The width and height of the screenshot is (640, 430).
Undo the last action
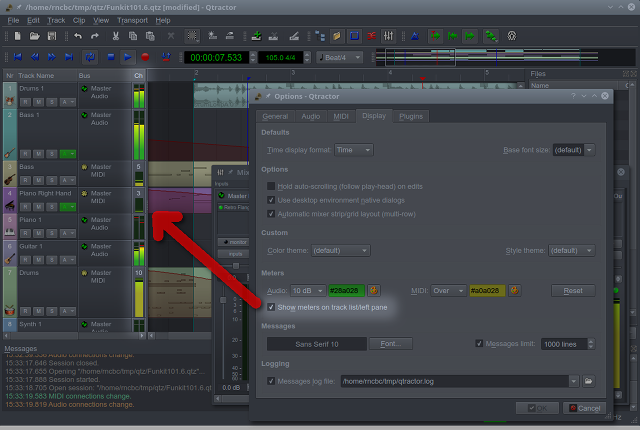pyautogui.click(x=78, y=36)
